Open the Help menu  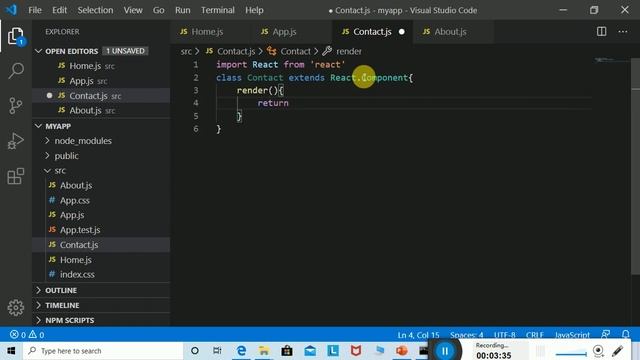tap(254, 10)
